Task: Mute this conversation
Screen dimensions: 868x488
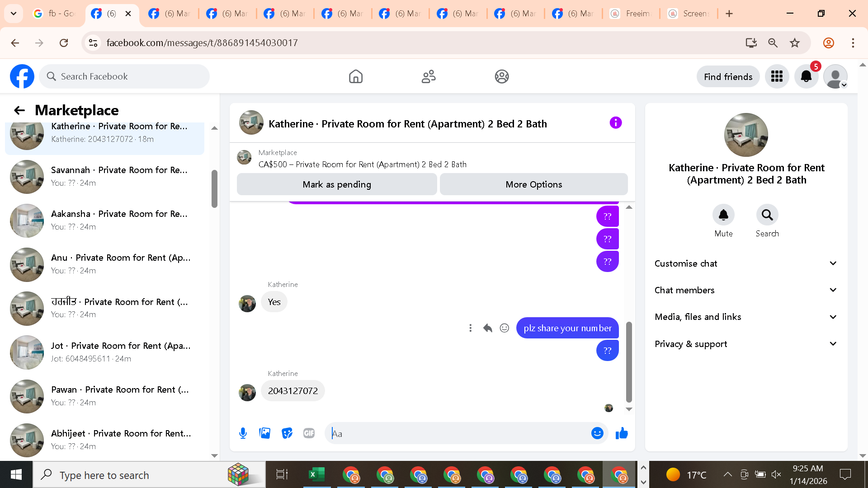Action: [723, 215]
